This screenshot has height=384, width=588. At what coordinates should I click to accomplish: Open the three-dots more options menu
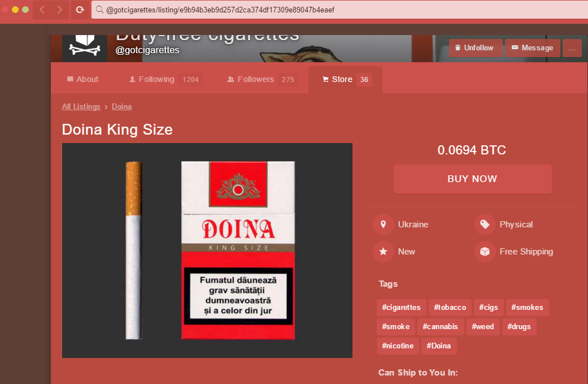[x=572, y=48]
